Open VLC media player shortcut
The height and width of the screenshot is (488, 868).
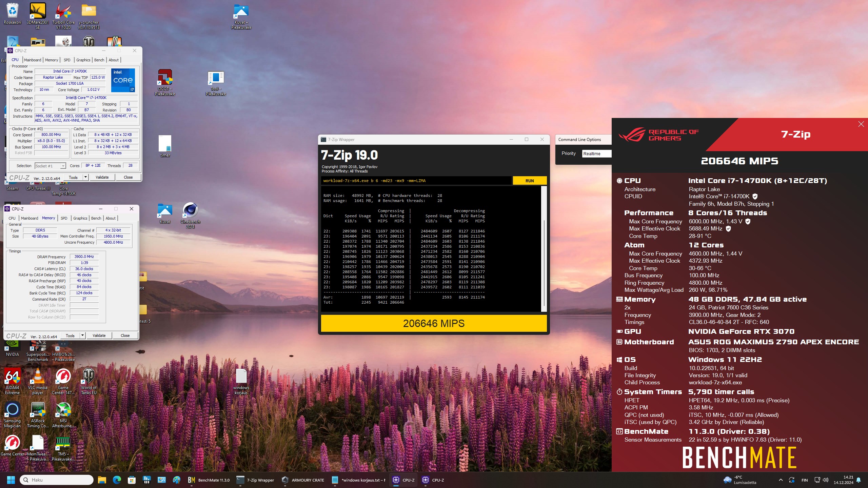click(x=38, y=382)
